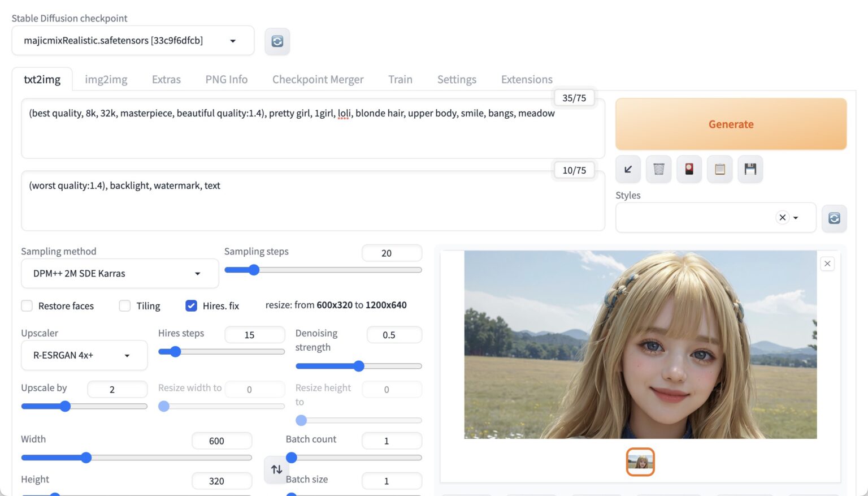This screenshot has width=868, height=496.
Task: Enable the Restore faces option
Action: (27, 305)
